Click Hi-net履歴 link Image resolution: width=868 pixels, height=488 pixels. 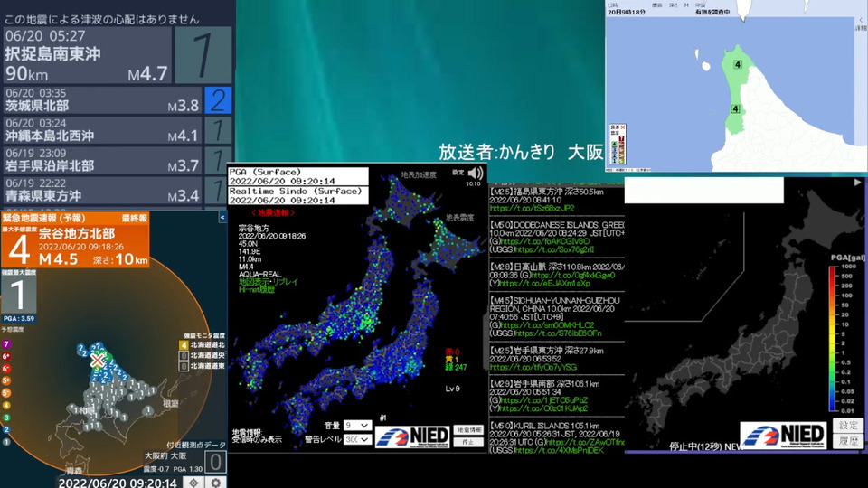[x=257, y=289]
